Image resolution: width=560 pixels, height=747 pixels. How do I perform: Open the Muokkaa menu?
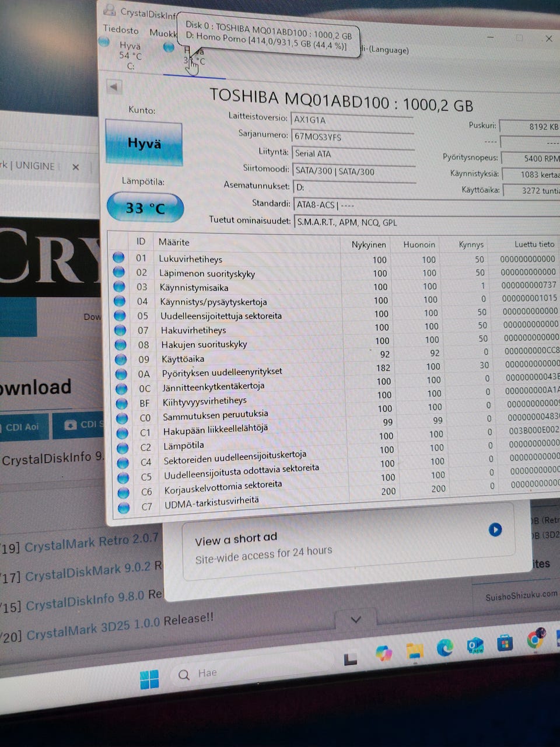click(163, 33)
